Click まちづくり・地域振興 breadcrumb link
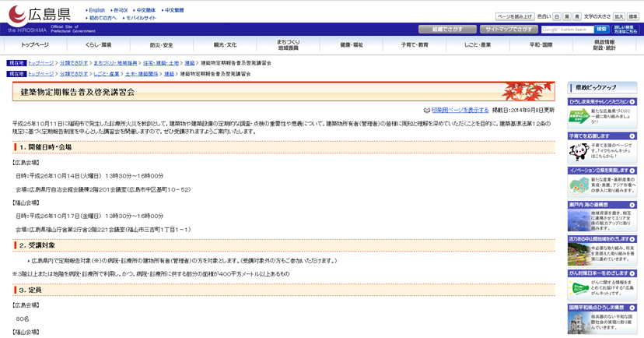The height and width of the screenshot is (338, 644). tap(115, 63)
